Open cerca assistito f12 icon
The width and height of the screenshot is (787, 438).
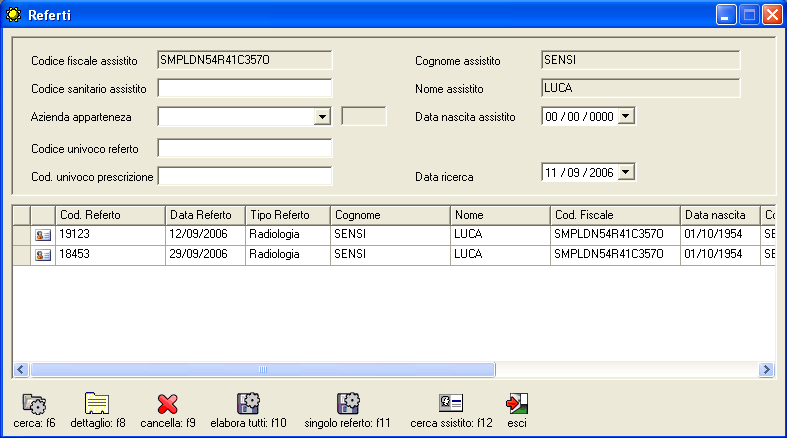click(451, 403)
